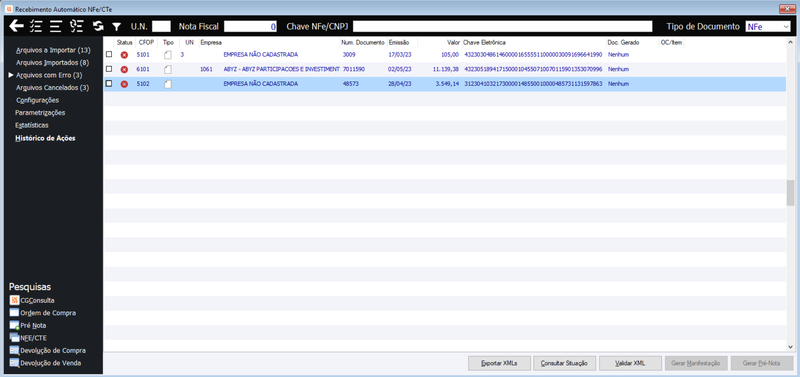Viewport: 800px width, 377px height.
Task: Click the Validar XML button
Action: click(630, 363)
